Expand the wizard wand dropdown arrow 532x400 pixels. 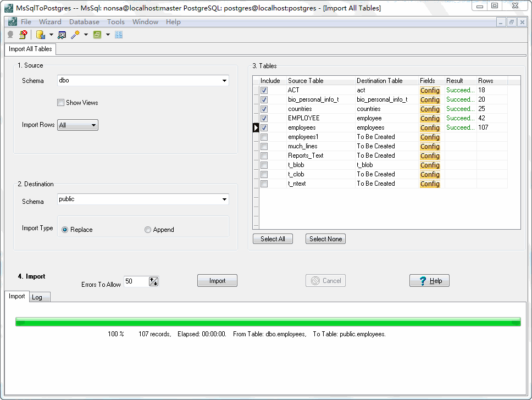(86, 35)
